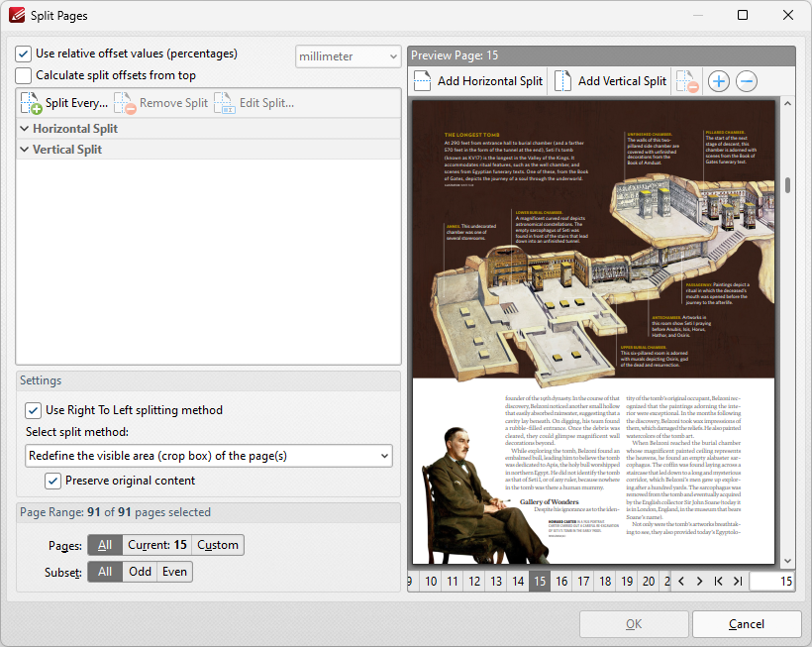Open the millimeter units dropdown
Image resolution: width=812 pixels, height=647 pixels.
coord(349,56)
